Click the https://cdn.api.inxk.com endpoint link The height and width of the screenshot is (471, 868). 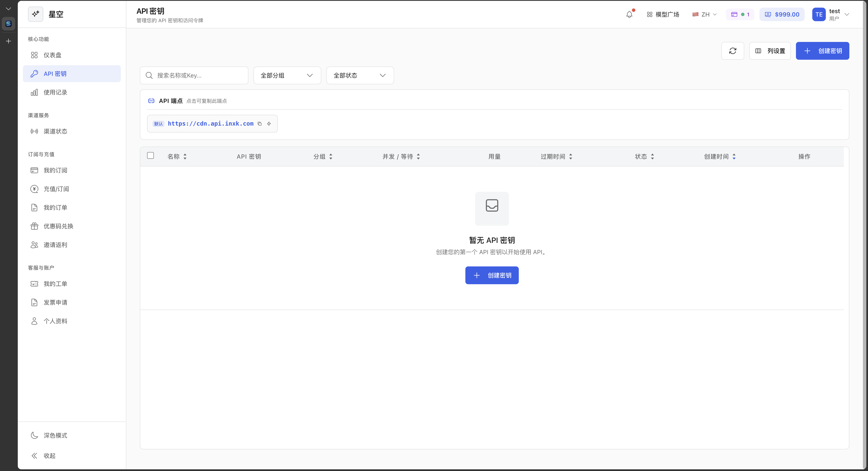tap(211, 123)
